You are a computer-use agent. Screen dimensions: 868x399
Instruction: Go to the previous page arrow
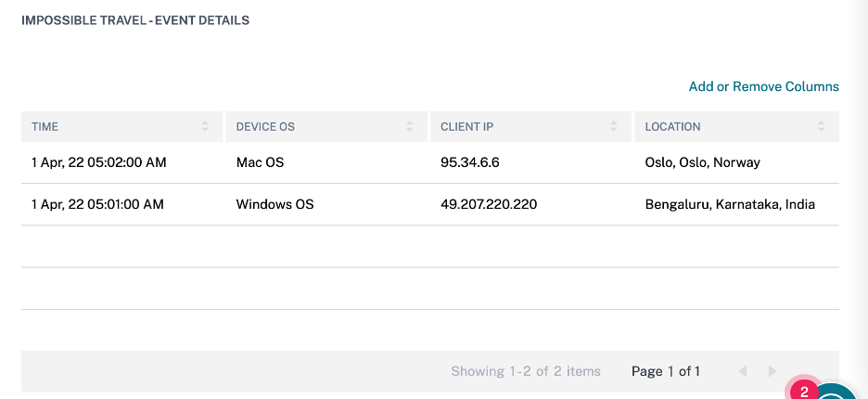coord(743,371)
